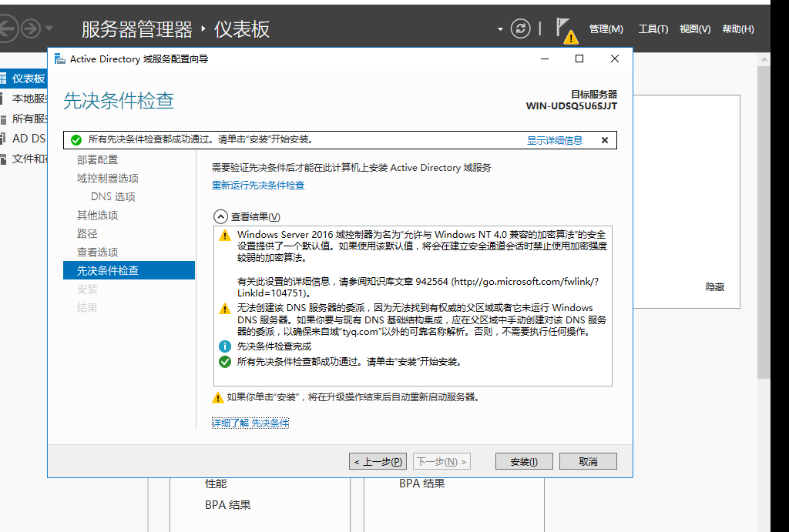Screen dimensions: 789x532
Task: Open the 工具(T) menu
Action: tap(653, 28)
